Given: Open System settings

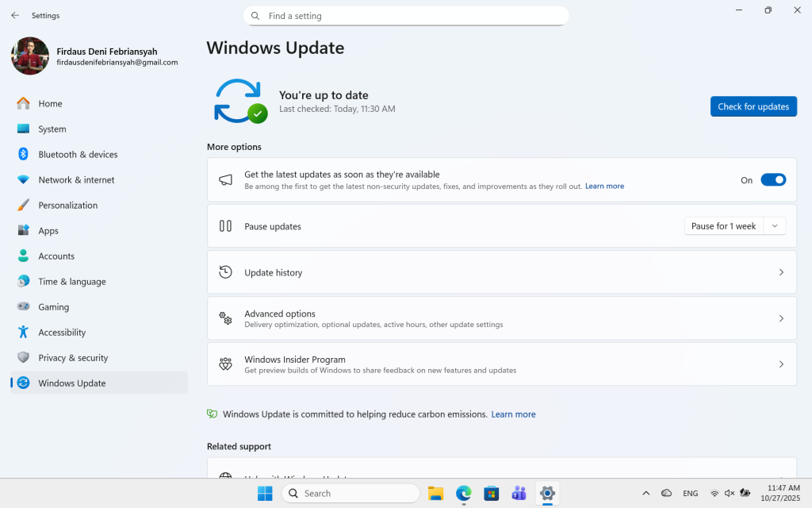Looking at the screenshot, I should pyautogui.click(x=99, y=129).
